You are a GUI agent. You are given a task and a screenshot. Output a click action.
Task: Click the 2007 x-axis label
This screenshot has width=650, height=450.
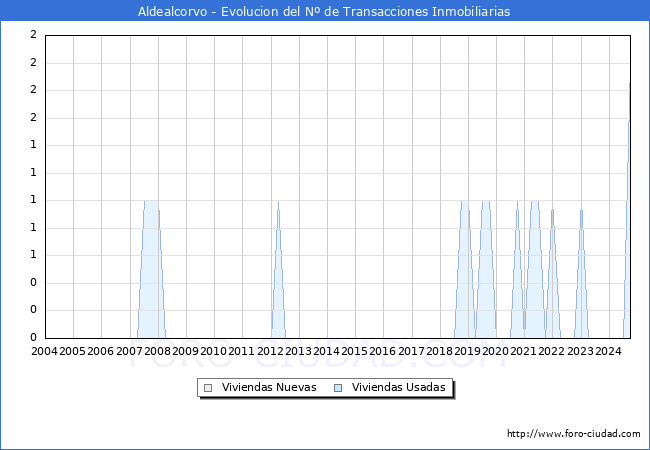pos(129,351)
